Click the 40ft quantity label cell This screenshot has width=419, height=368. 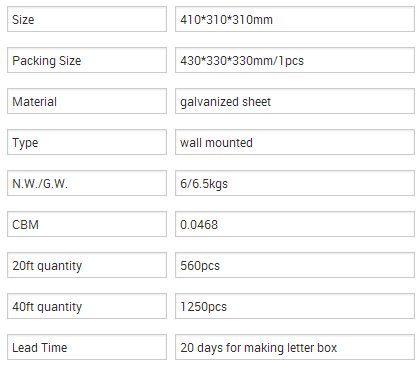coord(87,306)
